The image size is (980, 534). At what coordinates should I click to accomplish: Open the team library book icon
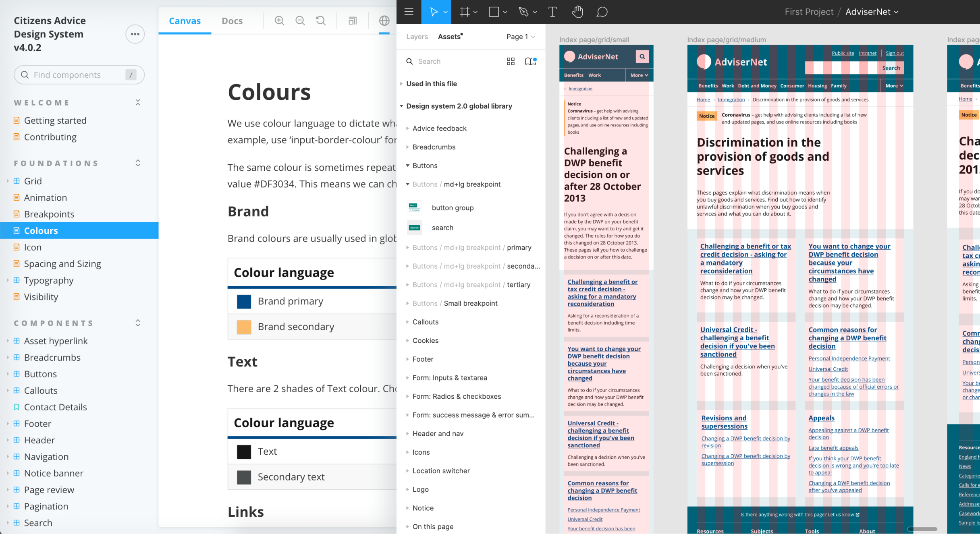coord(530,61)
